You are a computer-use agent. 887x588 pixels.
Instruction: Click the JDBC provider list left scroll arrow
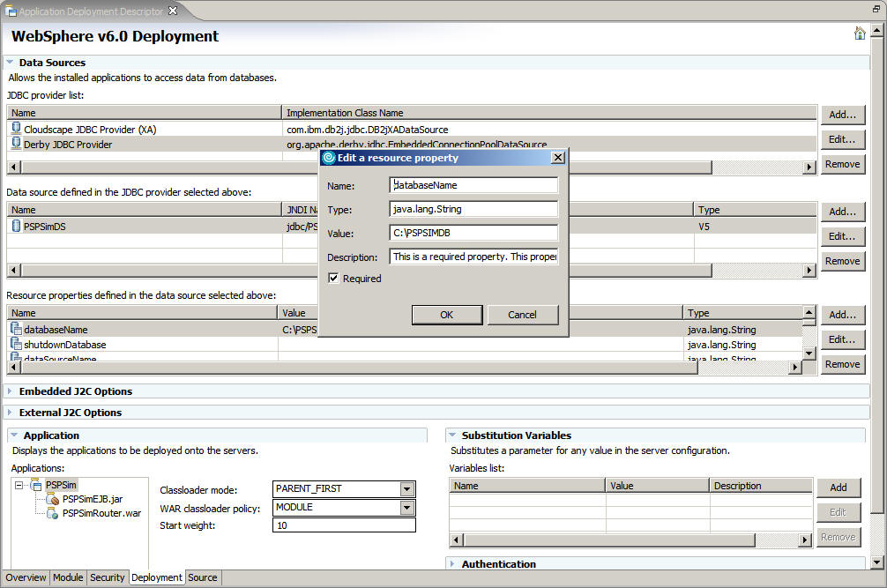click(13, 167)
